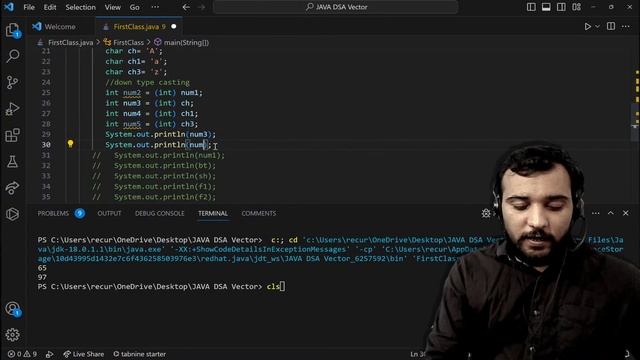Maximize the panel with the chevron up
Viewport: 640px width, 360px height.
(x=611, y=213)
